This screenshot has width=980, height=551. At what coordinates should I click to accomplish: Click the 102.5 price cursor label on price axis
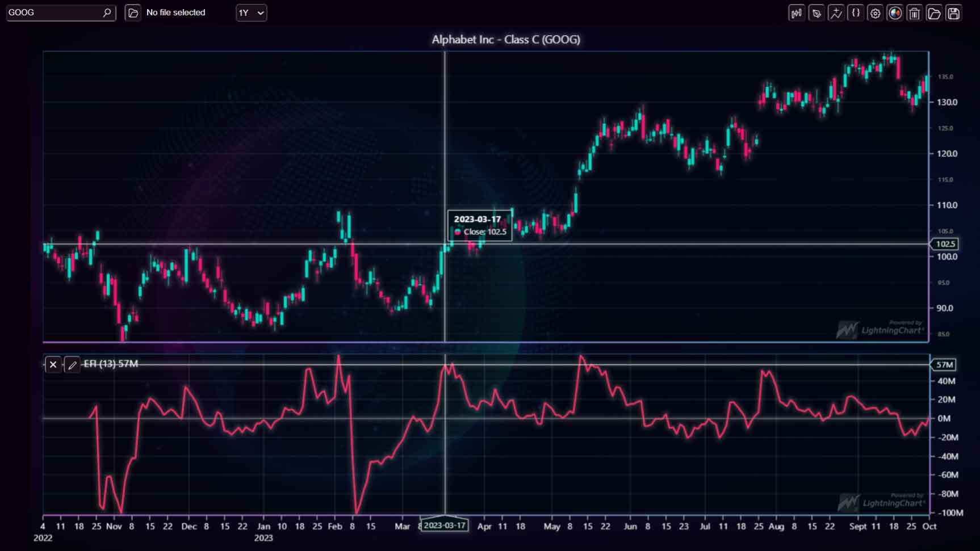944,244
